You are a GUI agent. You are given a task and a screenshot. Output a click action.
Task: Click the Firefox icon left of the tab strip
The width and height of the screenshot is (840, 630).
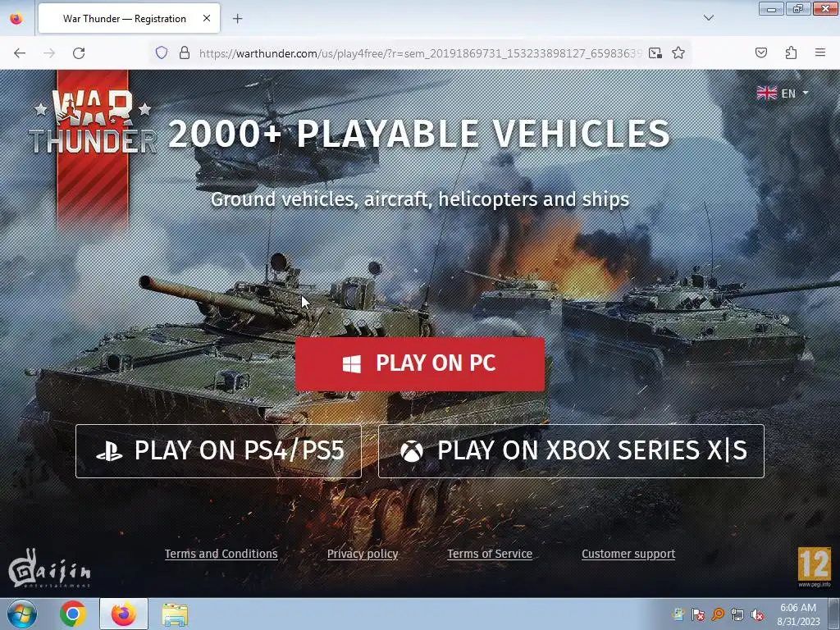click(16, 19)
